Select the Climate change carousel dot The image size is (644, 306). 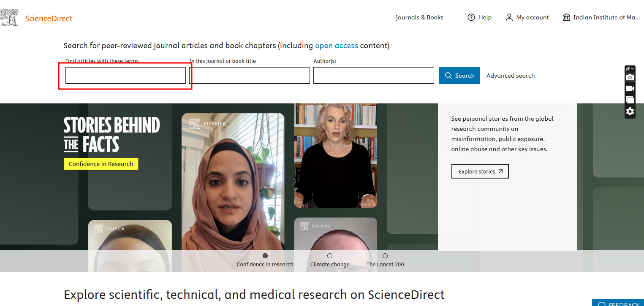[x=330, y=256]
